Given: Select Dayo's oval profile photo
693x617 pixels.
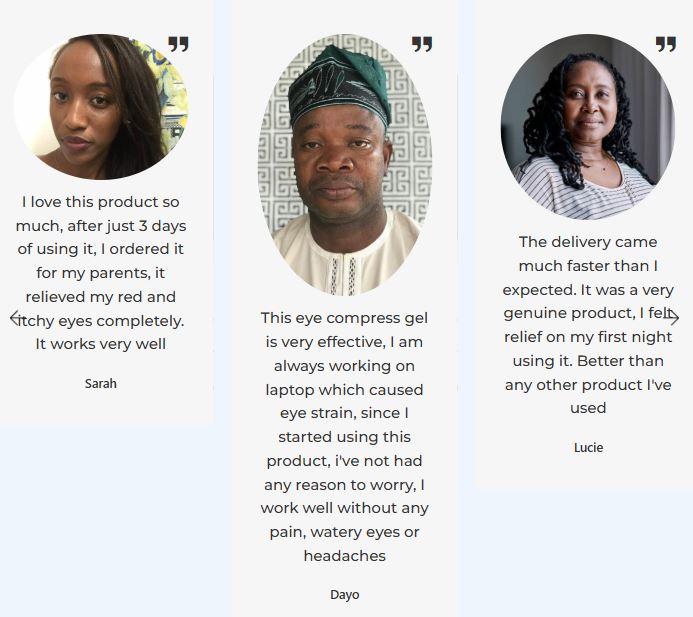Looking at the screenshot, I should (345, 165).
